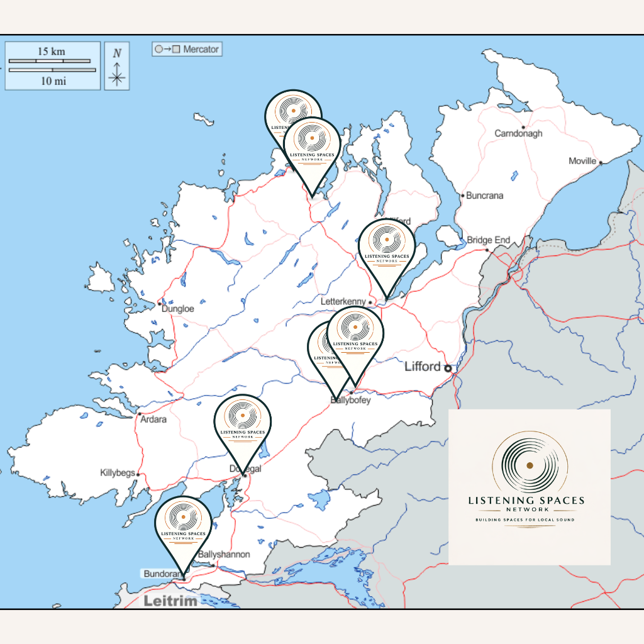Click the Listening Spaces pin at Donegal town
The image size is (644, 644).
click(242, 416)
